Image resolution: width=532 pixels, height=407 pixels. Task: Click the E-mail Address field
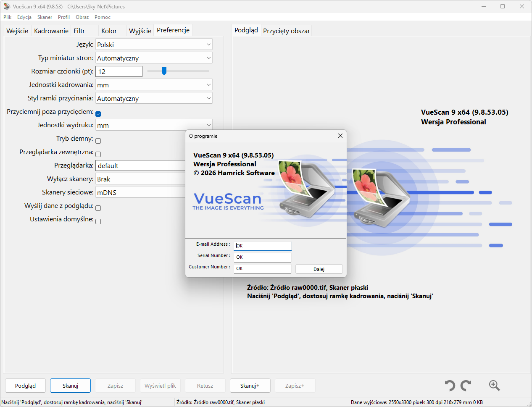click(263, 246)
